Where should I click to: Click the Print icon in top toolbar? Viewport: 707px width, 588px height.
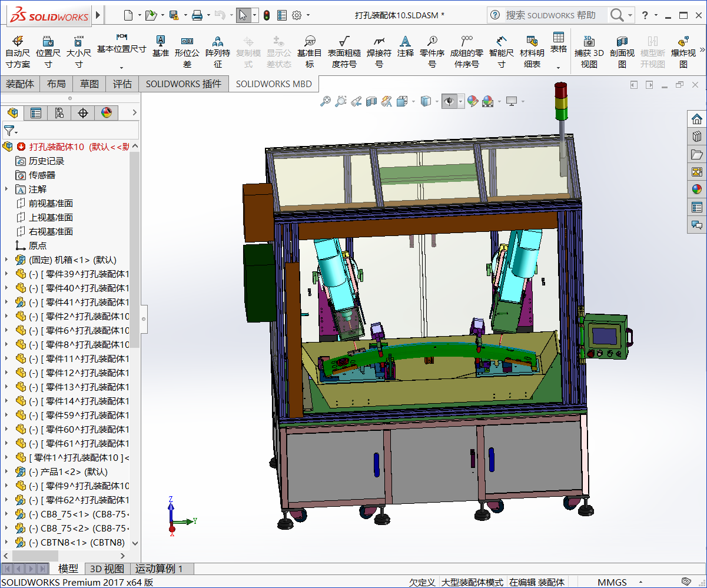pos(198,15)
